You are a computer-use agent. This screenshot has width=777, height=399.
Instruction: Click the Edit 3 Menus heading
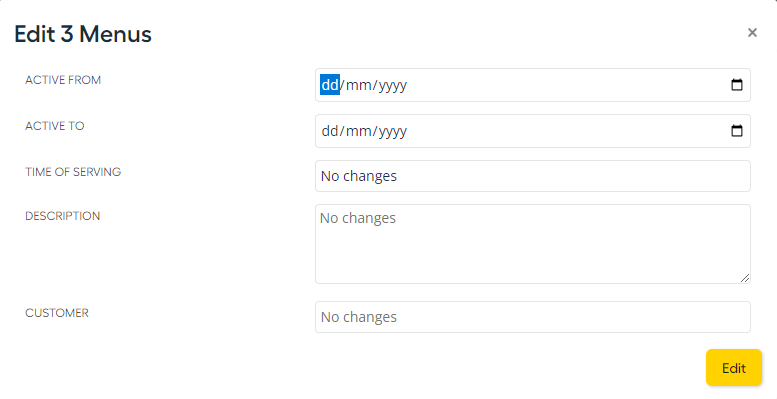(83, 34)
